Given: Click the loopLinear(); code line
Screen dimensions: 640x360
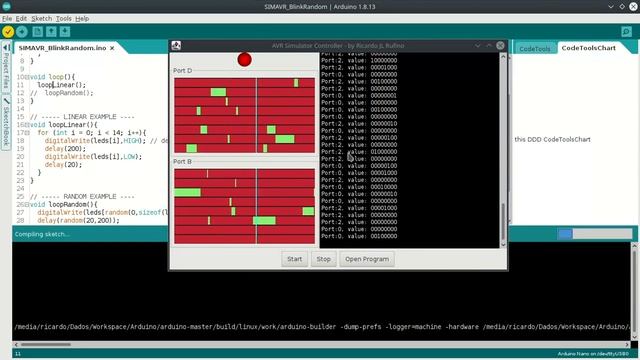Looking at the screenshot, I should [x=62, y=85].
